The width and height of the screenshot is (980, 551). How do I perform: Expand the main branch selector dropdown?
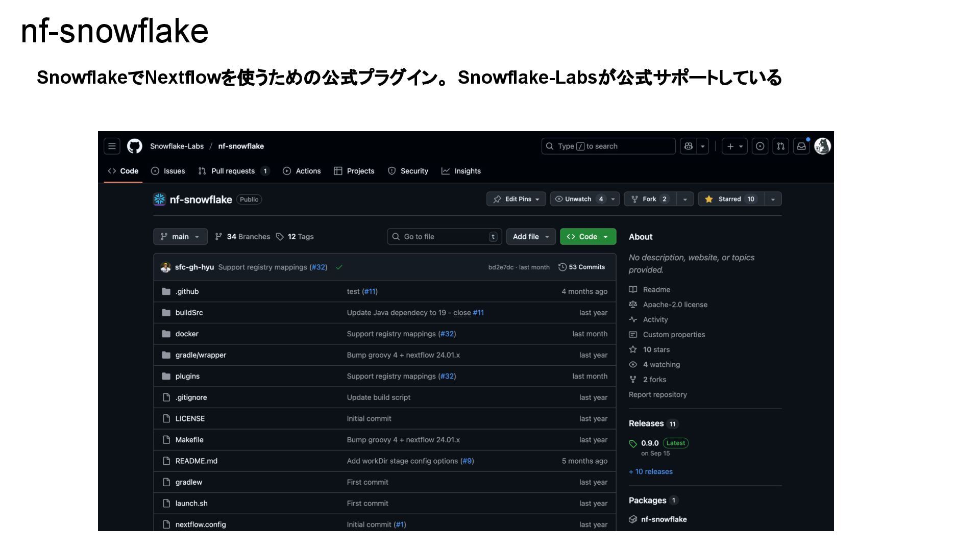pos(180,237)
